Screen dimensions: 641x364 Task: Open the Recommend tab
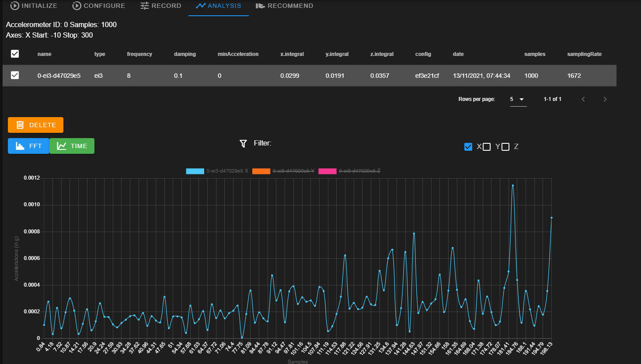tap(285, 6)
